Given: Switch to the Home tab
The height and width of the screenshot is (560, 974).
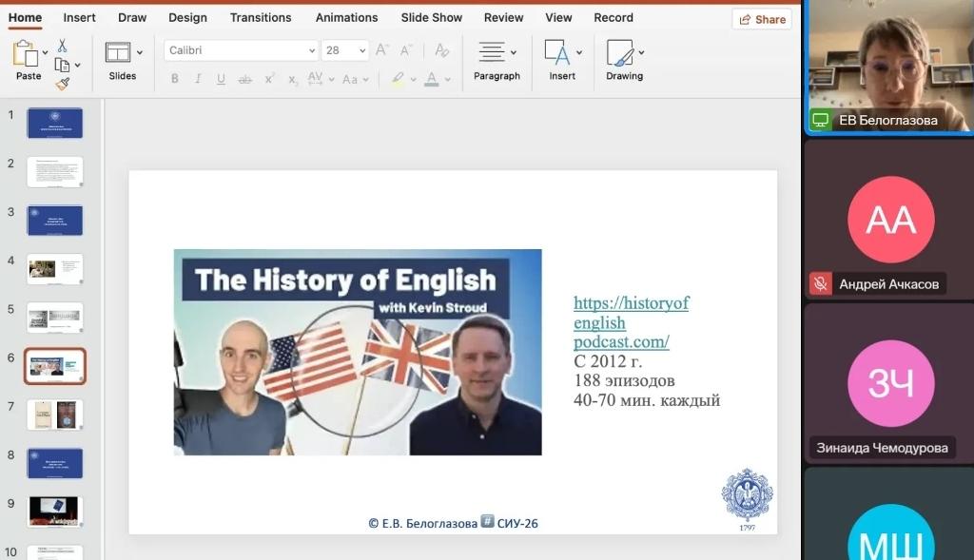Looking at the screenshot, I should point(25,17).
